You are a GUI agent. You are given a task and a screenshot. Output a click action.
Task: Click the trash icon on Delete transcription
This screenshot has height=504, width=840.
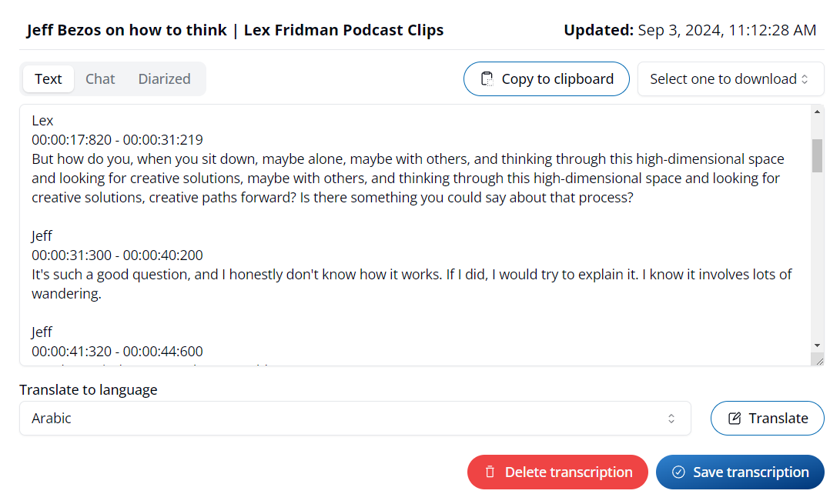click(490, 472)
